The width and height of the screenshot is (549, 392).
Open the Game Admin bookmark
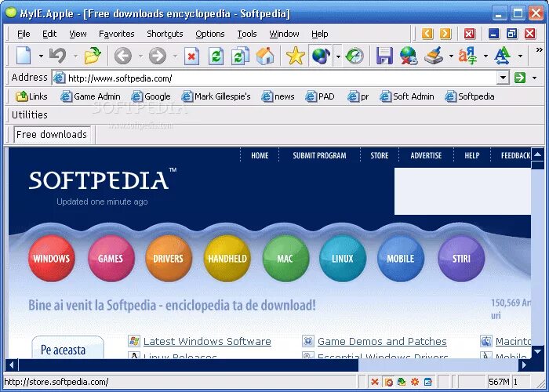pos(90,96)
